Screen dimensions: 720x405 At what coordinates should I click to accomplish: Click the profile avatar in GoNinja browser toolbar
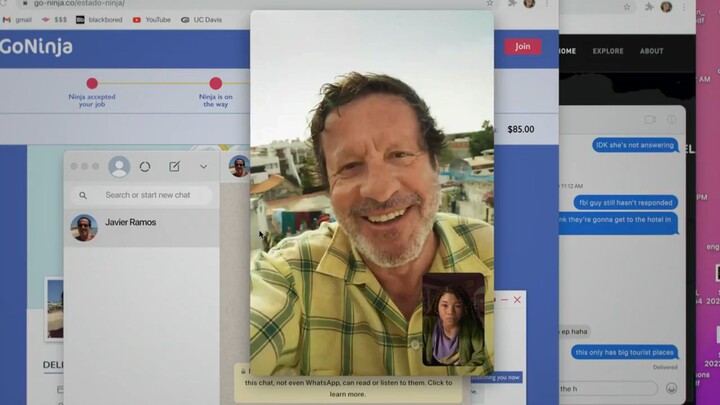tap(529, 3)
